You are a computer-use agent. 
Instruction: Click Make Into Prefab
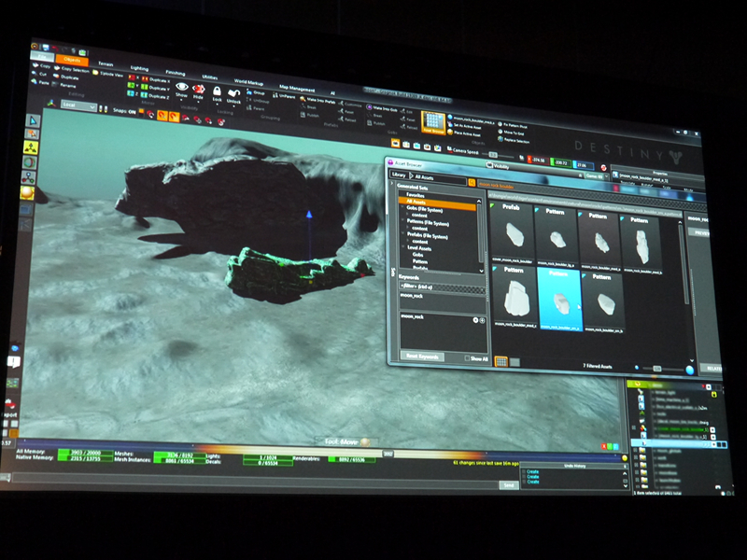tap(317, 100)
